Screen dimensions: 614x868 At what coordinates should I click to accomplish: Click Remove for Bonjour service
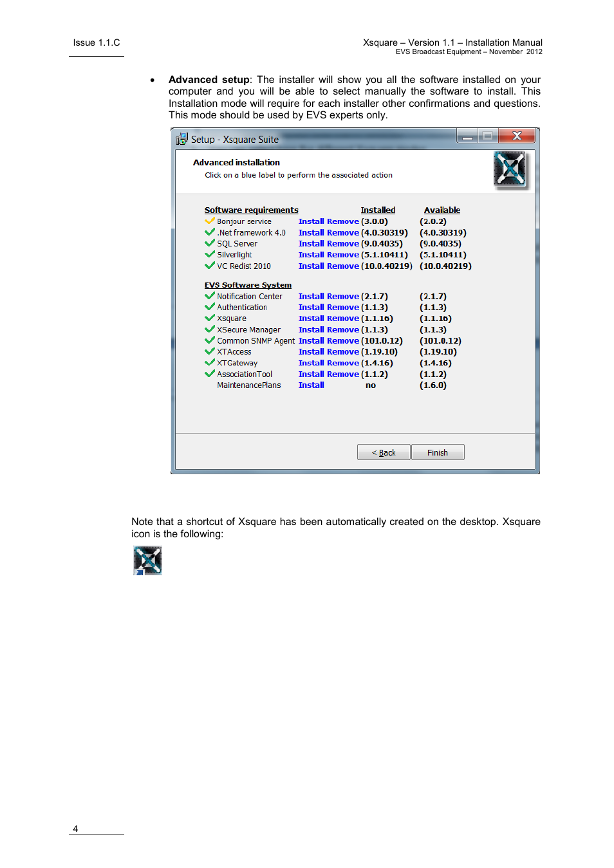343,221
